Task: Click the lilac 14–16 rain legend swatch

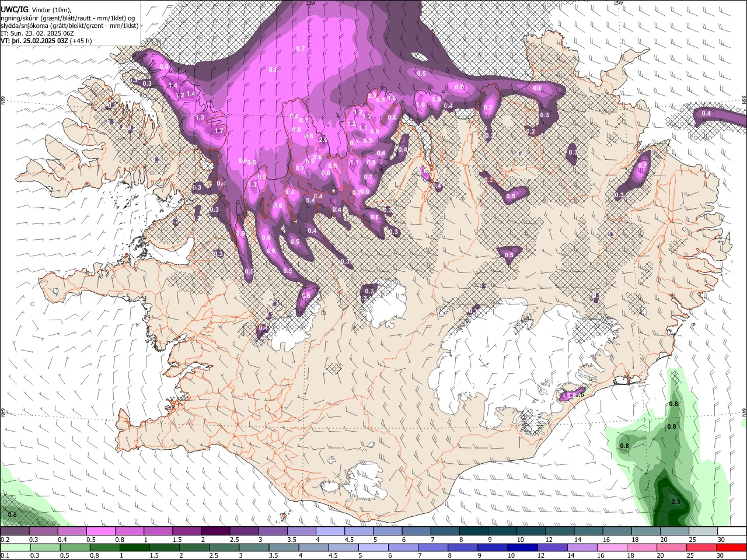Action: tap(581, 548)
